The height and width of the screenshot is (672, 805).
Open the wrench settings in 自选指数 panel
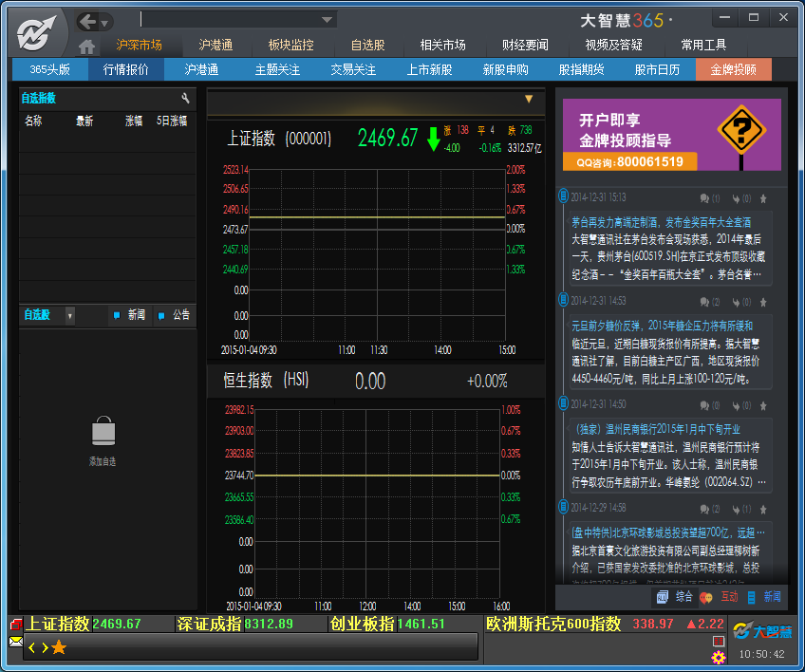click(x=186, y=99)
